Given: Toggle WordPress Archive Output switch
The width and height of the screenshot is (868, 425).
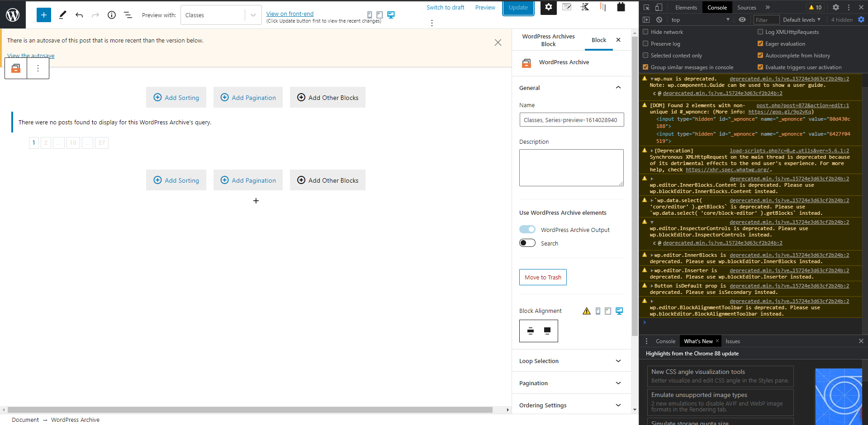Looking at the screenshot, I should coord(527,230).
